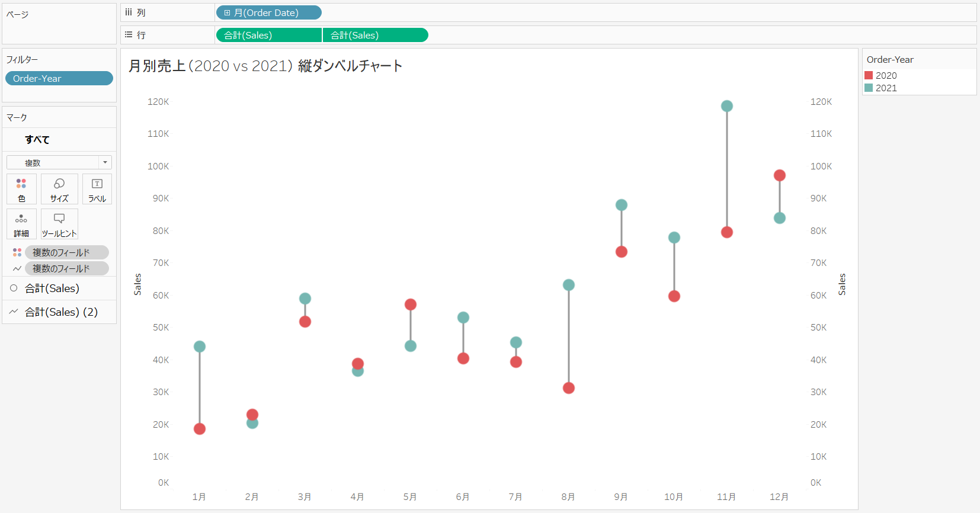Switch to the 合計(Sales) (2) marks card
The height and width of the screenshot is (513, 980).
click(x=61, y=312)
